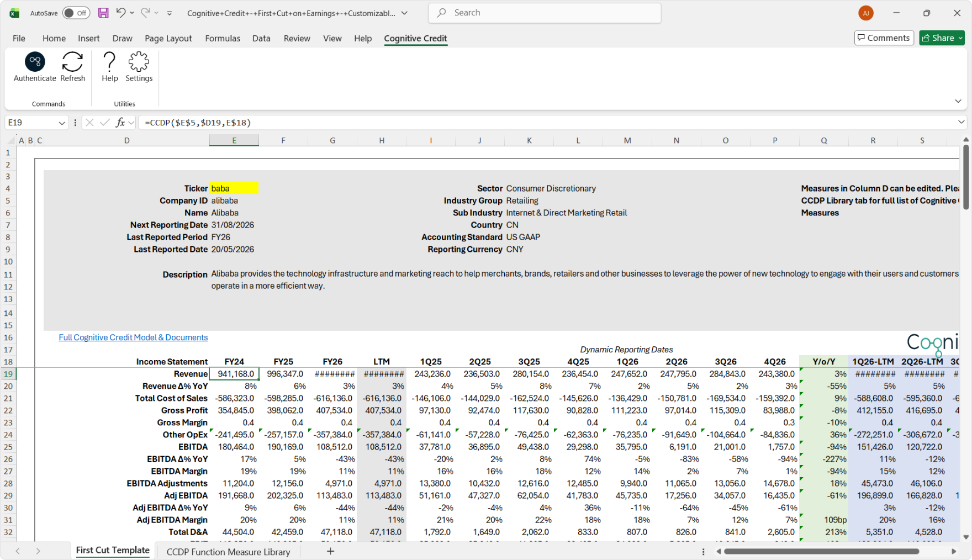Open the file name dropdown chevron
The height and width of the screenshot is (560, 972).
404,13
